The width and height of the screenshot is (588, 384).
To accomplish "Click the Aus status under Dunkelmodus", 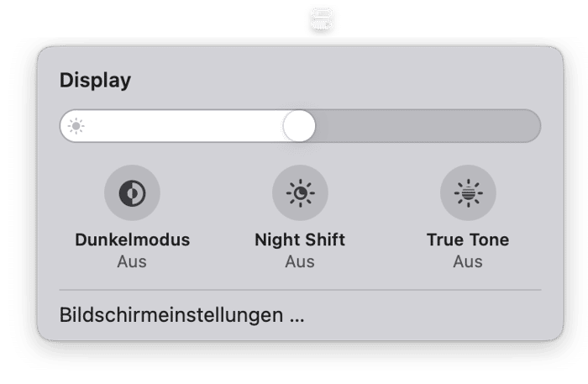I will pos(132,261).
